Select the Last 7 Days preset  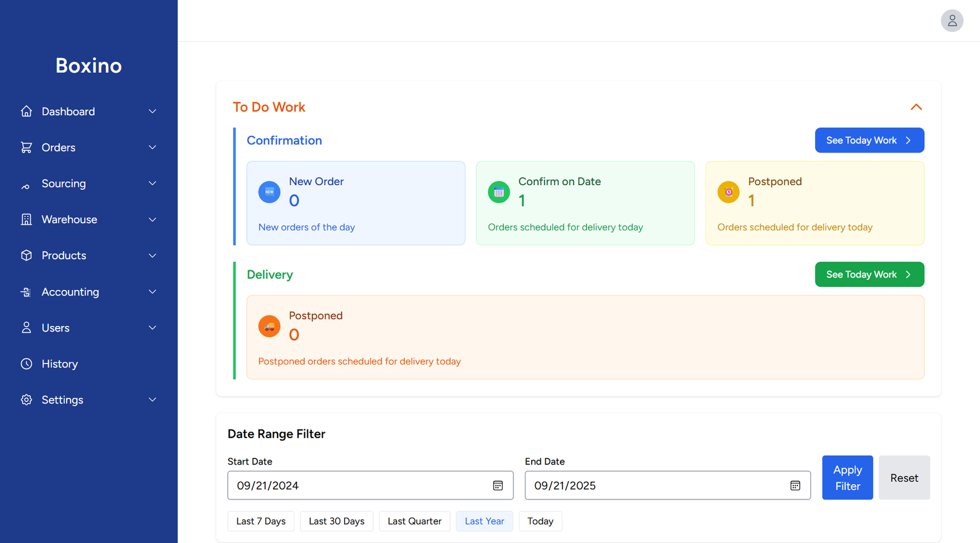tap(261, 522)
